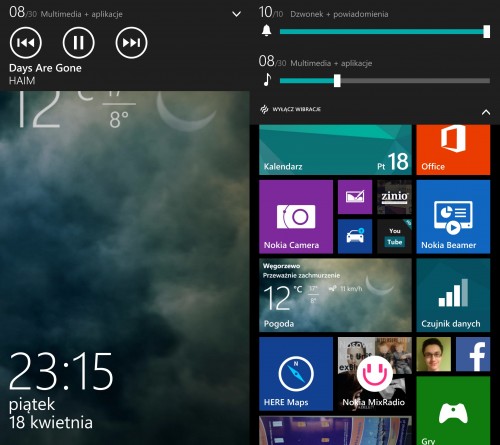Launch the Nokia Beamer tile
The image size is (500, 445).
(453, 217)
